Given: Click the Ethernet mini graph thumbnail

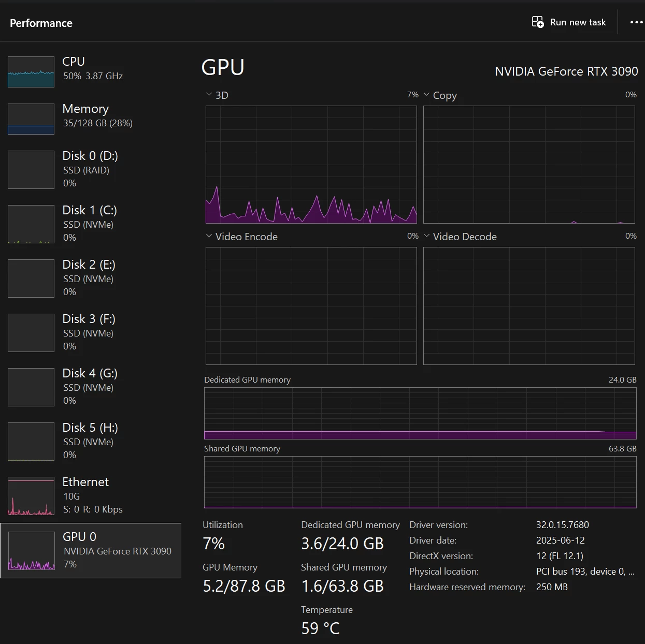Looking at the screenshot, I should (31, 496).
